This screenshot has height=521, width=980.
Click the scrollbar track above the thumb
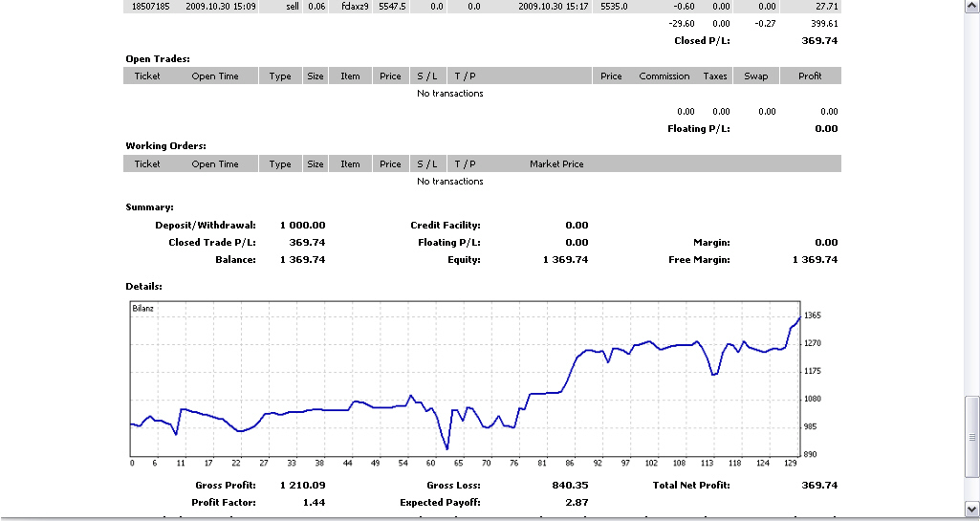click(x=971, y=191)
